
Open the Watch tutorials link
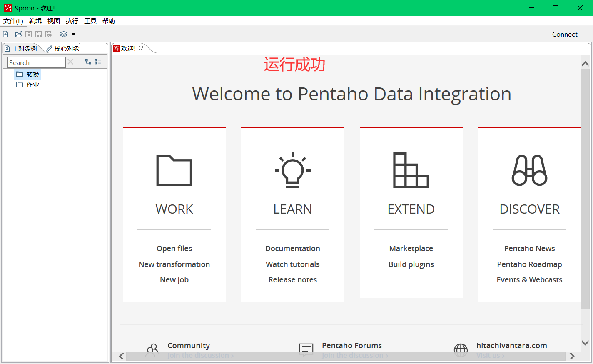click(293, 264)
